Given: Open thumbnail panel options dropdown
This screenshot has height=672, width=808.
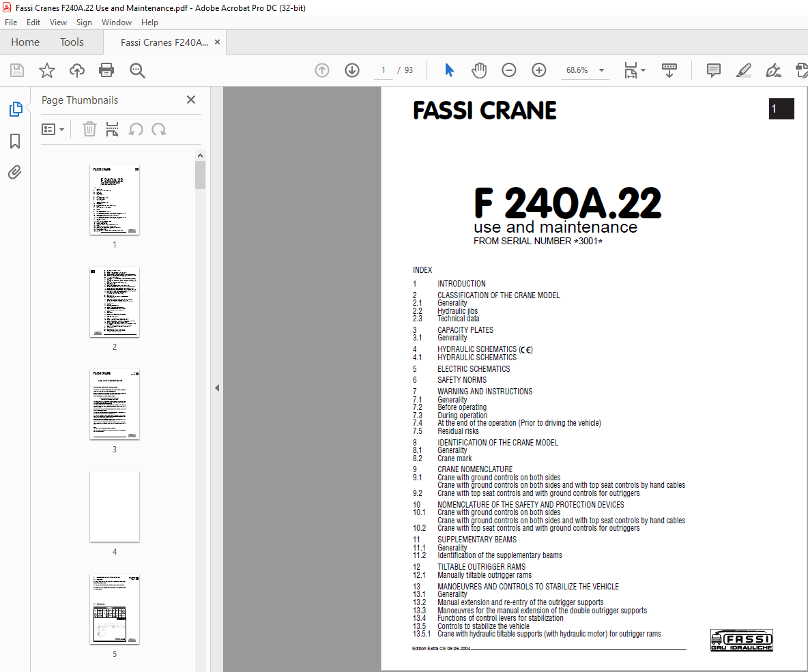Looking at the screenshot, I should coord(53,129).
